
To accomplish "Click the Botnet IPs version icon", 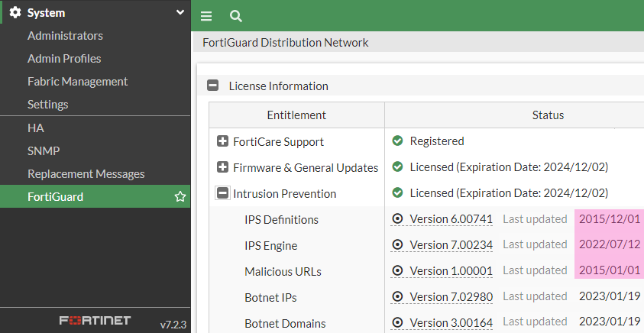I will [x=397, y=297].
